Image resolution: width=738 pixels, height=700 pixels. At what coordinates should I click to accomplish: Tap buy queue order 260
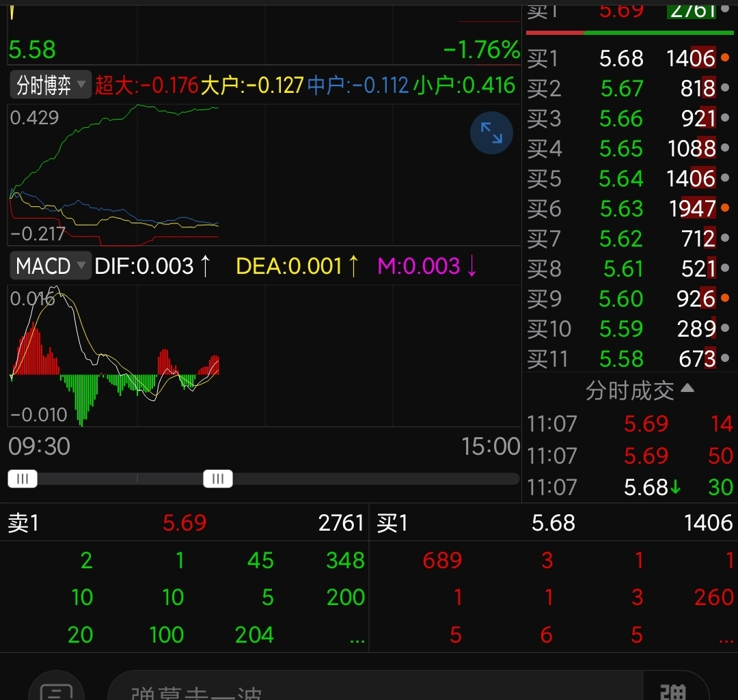[x=714, y=597]
